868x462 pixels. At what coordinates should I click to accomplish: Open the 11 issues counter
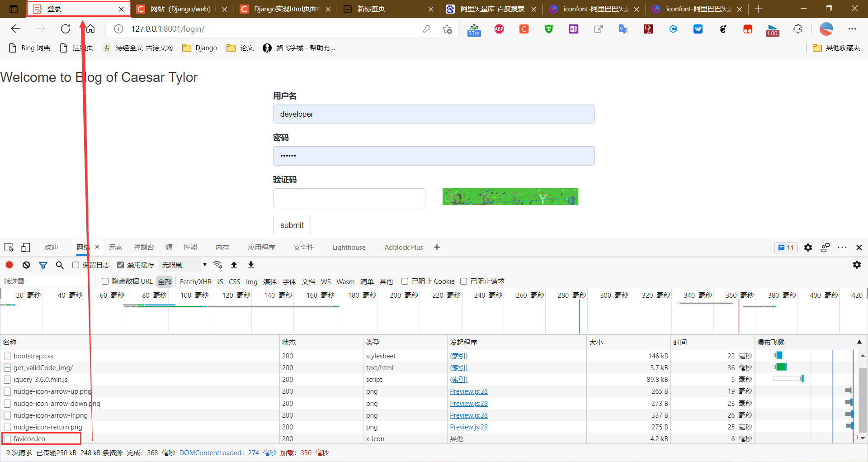click(x=786, y=248)
